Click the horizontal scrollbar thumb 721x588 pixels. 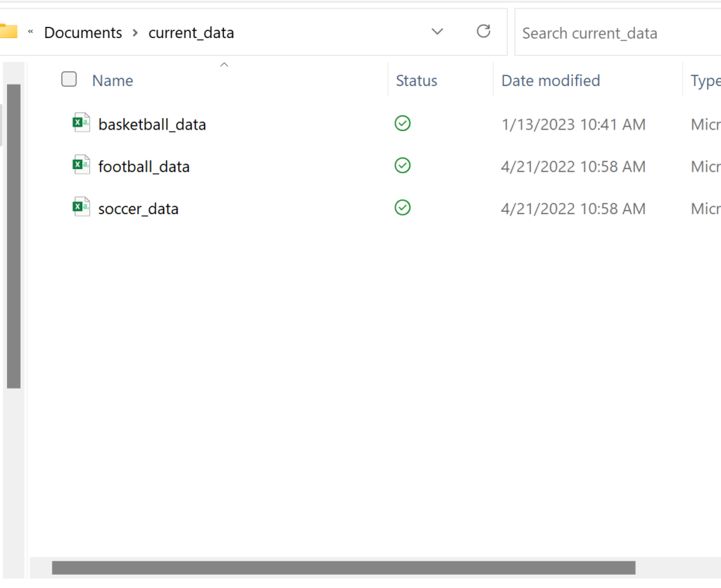click(x=344, y=568)
